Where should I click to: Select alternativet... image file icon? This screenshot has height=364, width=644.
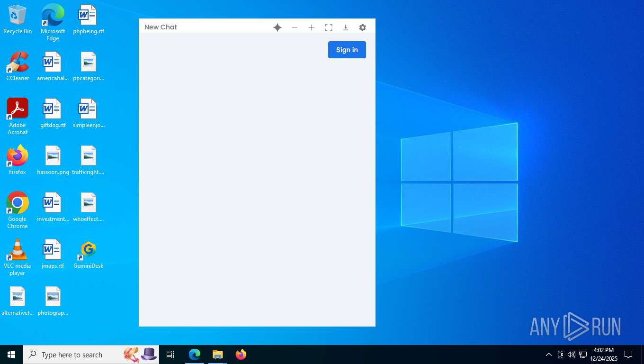(18, 301)
